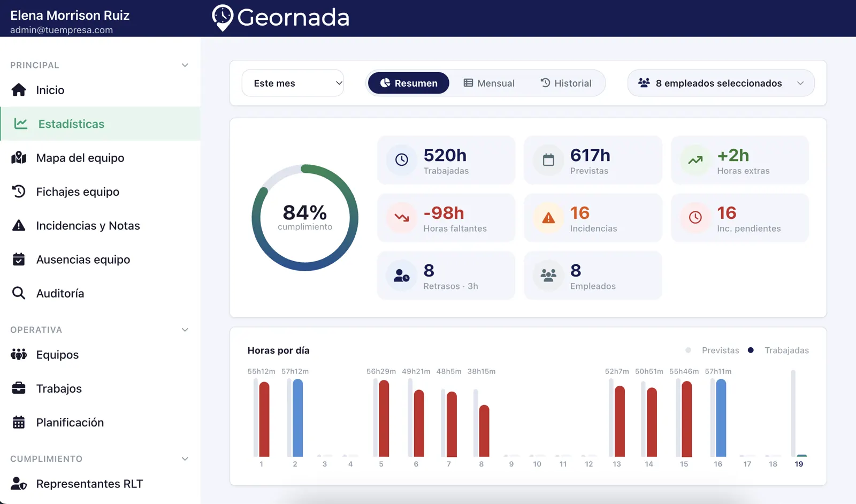Open the 520h Trabajadas stat card
Screen dimensions: 856x504
tap(446, 160)
